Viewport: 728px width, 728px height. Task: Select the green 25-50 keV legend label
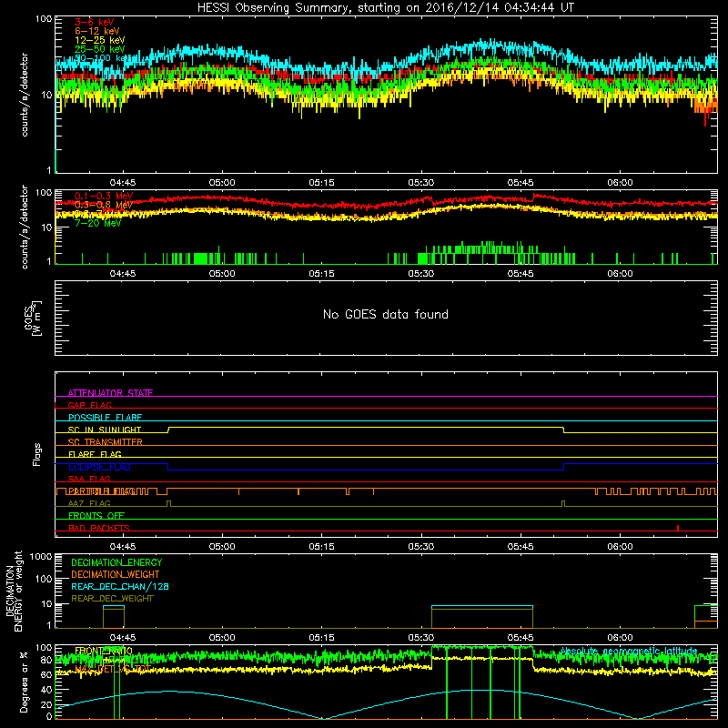coord(99,49)
